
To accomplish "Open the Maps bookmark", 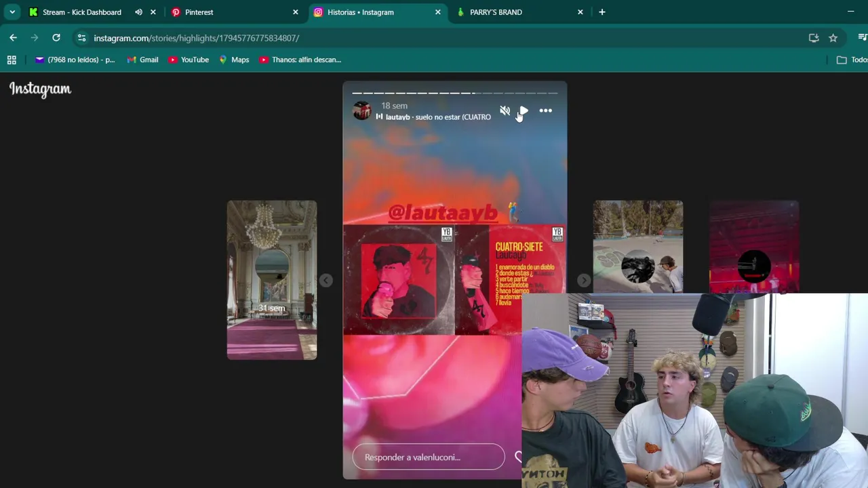I will tap(234, 60).
